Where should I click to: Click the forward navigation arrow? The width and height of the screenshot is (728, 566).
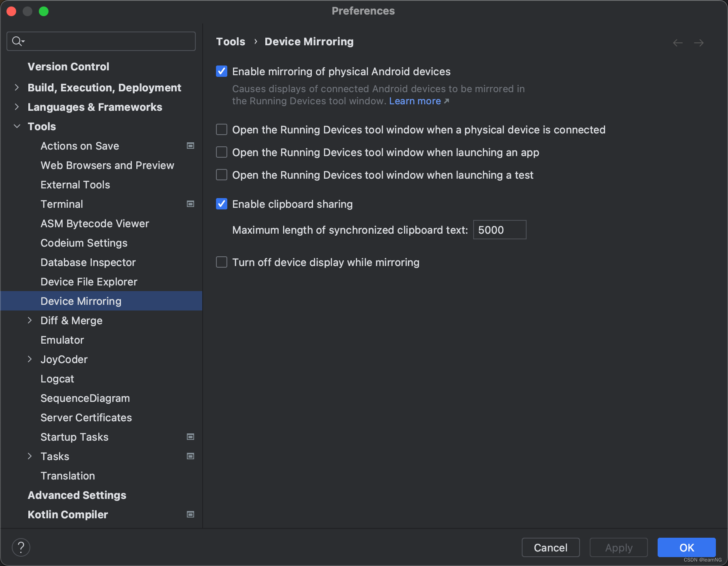click(699, 43)
